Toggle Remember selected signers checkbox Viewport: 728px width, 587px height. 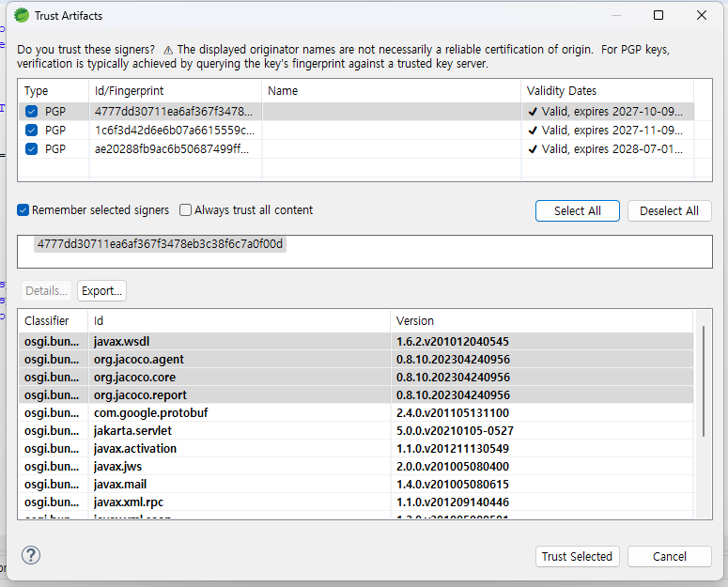(x=23, y=210)
